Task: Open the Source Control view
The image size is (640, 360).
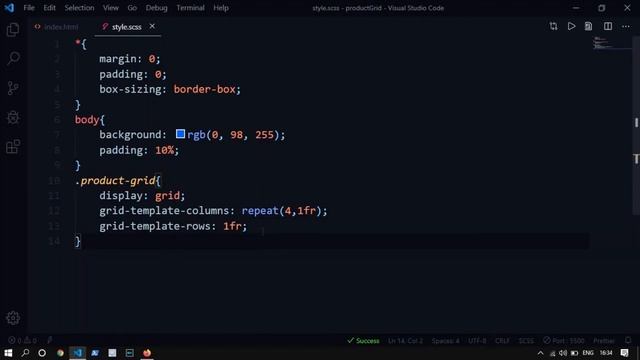Action: click(x=13, y=88)
